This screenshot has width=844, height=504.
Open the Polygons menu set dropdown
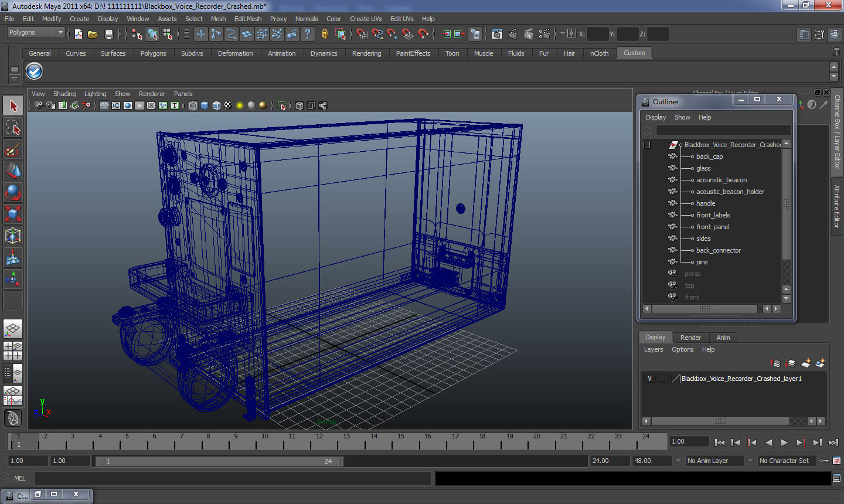pos(35,33)
